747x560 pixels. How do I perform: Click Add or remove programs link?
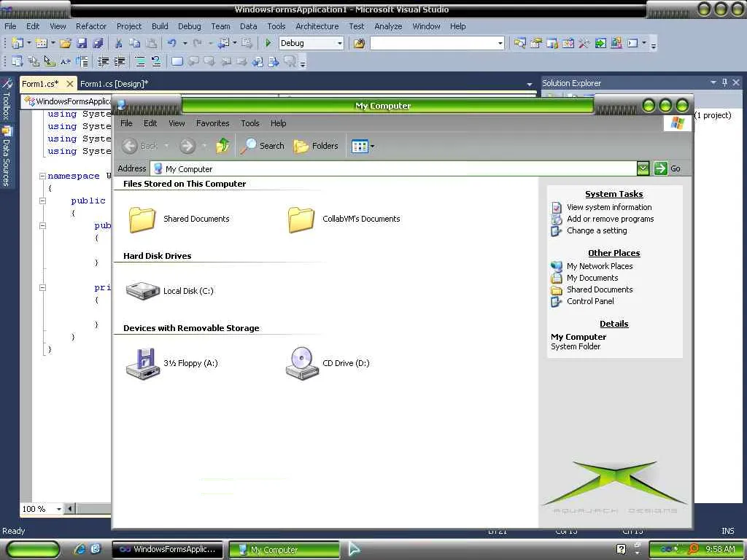click(x=610, y=219)
